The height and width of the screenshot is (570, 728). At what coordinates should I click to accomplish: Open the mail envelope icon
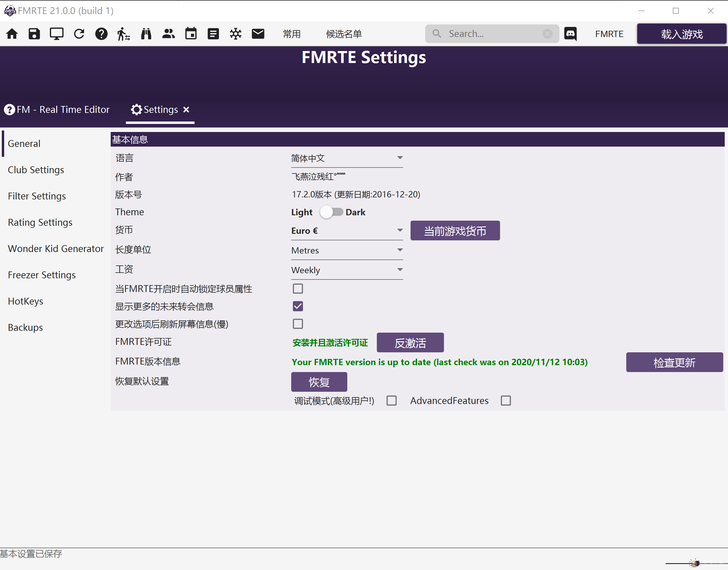coord(258,34)
